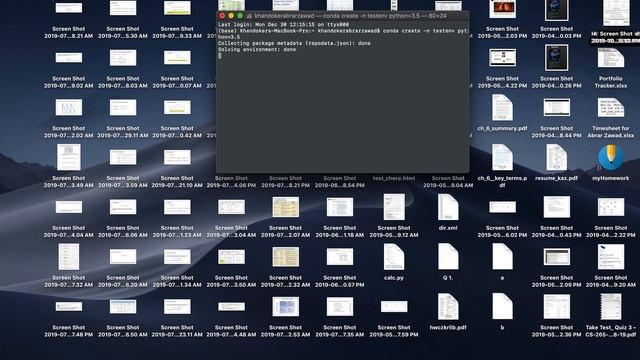This screenshot has height=360, width=640.
Task: Click the Screen Shot 2019-06...8.54 PM label
Action: tap(340, 182)
